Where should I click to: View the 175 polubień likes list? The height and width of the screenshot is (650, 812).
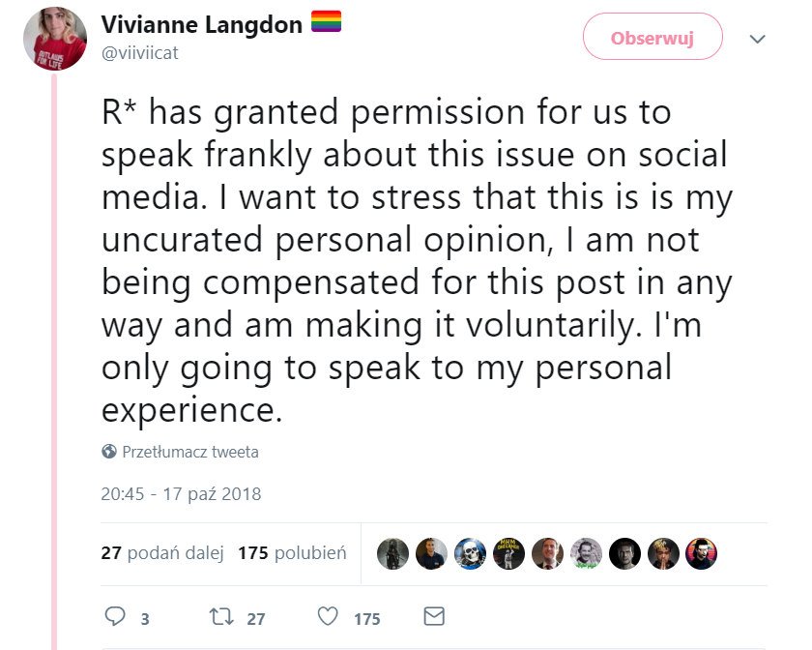coord(291,553)
